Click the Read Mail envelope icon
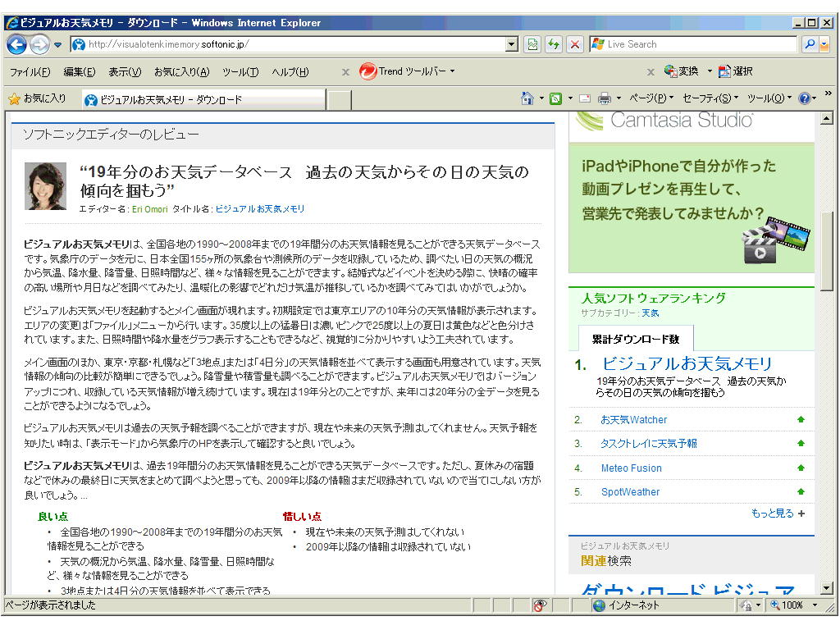The width and height of the screenshot is (840, 630). 584,98
